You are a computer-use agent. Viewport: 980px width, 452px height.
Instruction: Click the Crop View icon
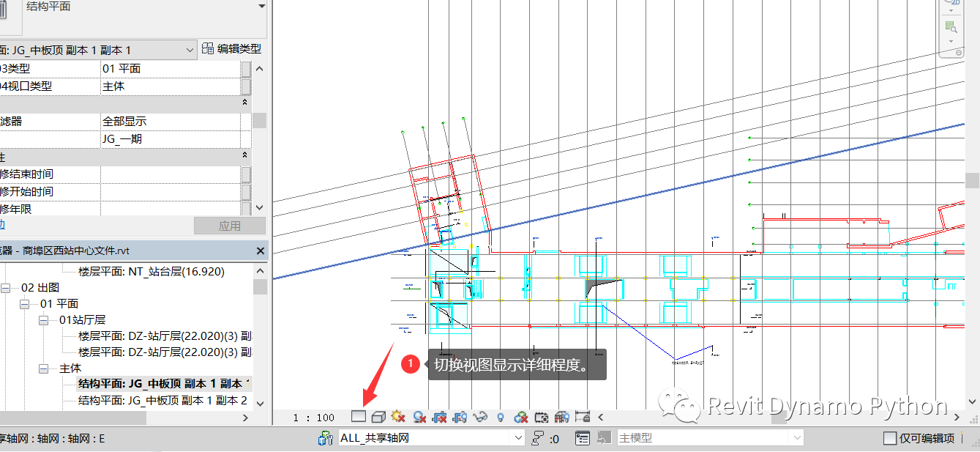pyautogui.click(x=440, y=417)
